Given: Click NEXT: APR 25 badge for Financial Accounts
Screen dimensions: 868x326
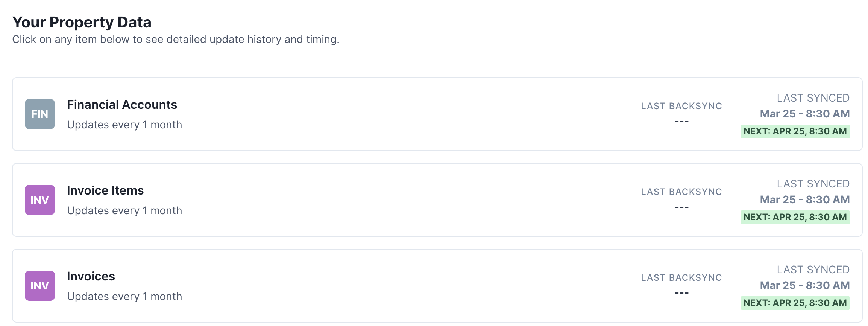Looking at the screenshot, I should pos(795,131).
